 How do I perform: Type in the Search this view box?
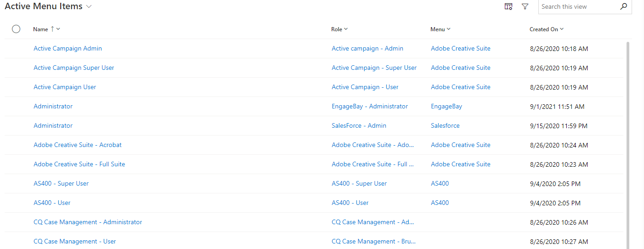coord(578,6)
